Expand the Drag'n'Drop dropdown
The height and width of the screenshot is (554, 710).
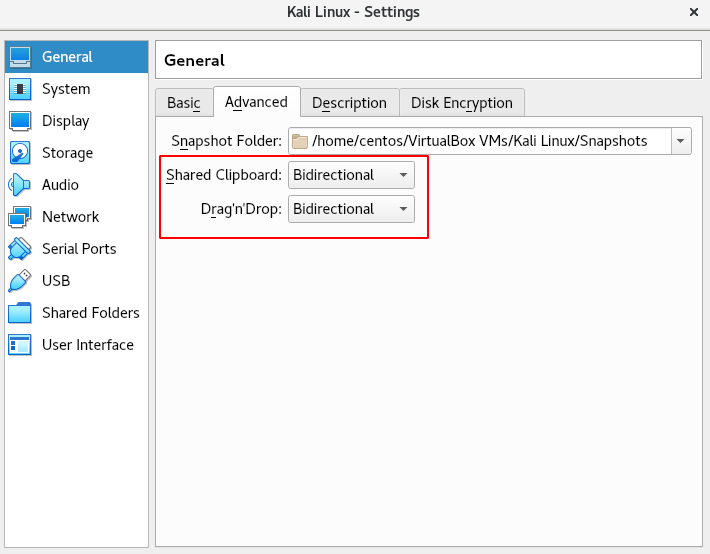351,209
